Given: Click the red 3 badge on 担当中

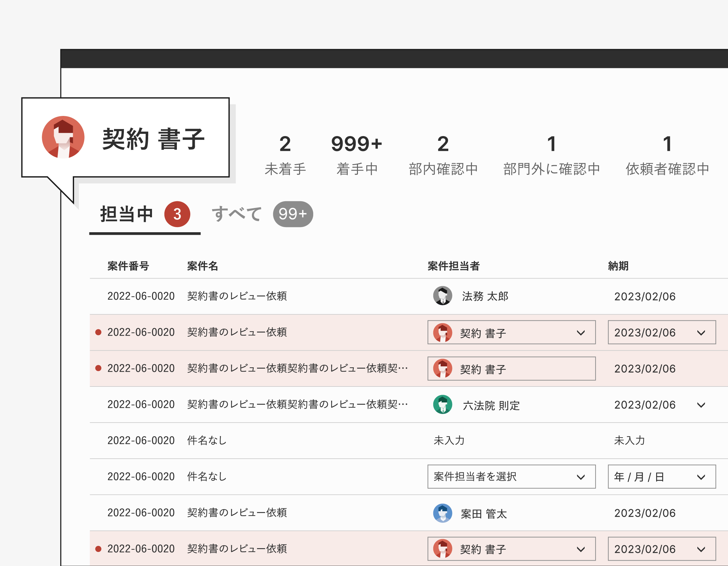Looking at the screenshot, I should 177,214.
